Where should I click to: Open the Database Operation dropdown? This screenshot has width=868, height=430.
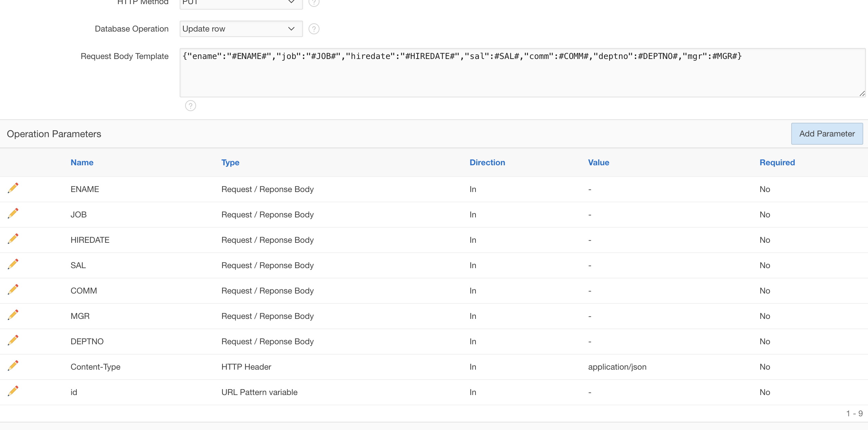tap(241, 29)
